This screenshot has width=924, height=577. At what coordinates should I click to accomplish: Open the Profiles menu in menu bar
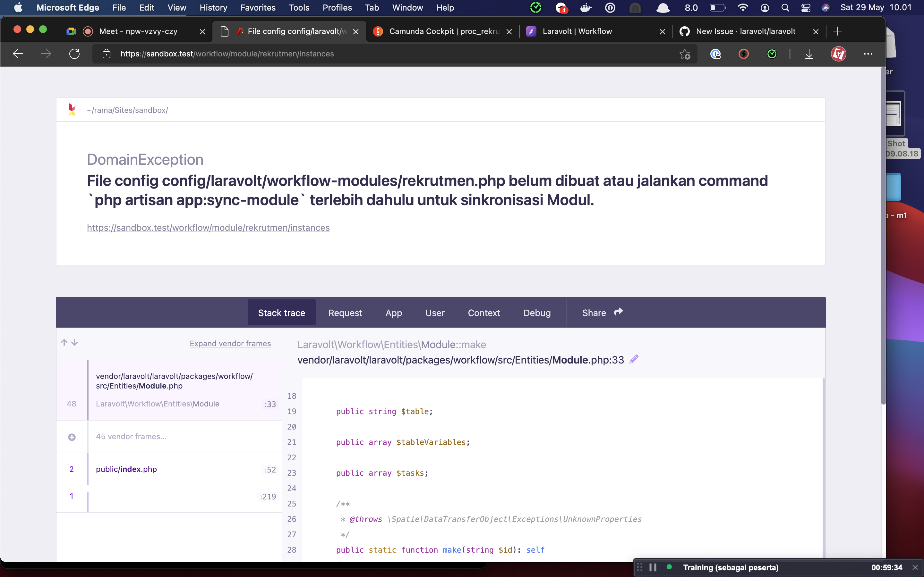point(337,7)
